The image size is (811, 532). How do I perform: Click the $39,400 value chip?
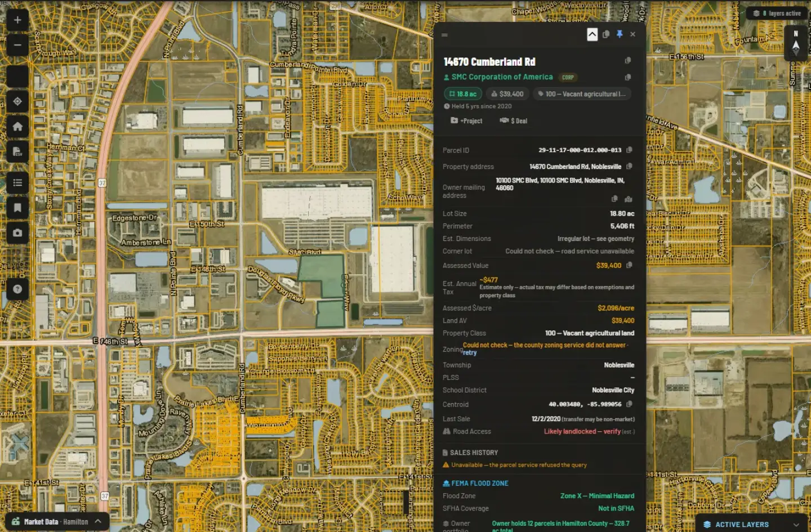[507, 94]
